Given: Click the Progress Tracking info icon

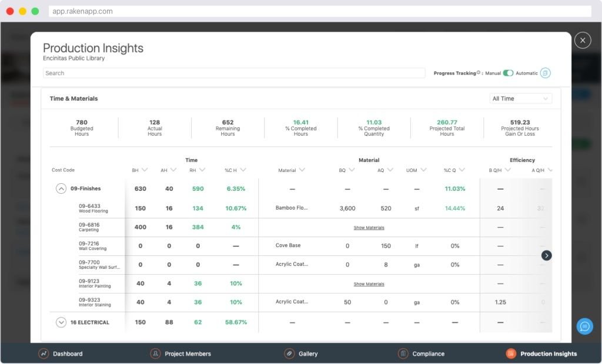Looking at the screenshot, I should [479, 73].
